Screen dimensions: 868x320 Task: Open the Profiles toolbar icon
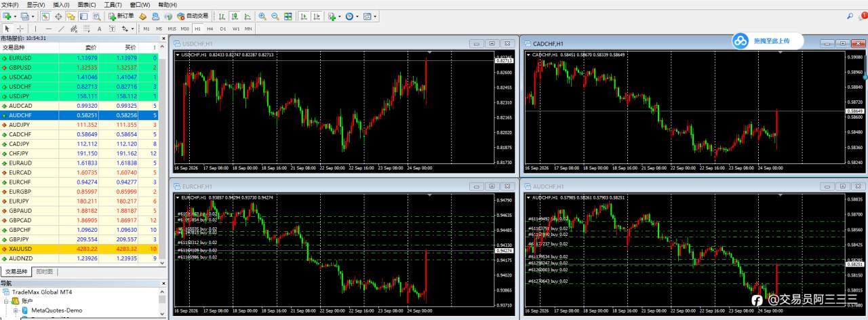(25, 16)
